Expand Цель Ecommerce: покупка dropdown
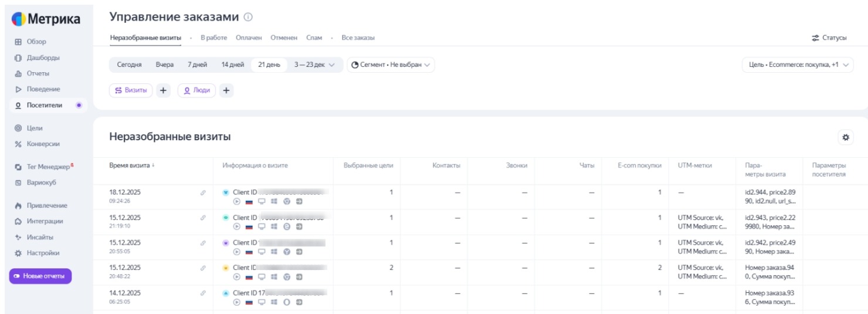Viewport: 868px width, 314px height. pos(798,65)
